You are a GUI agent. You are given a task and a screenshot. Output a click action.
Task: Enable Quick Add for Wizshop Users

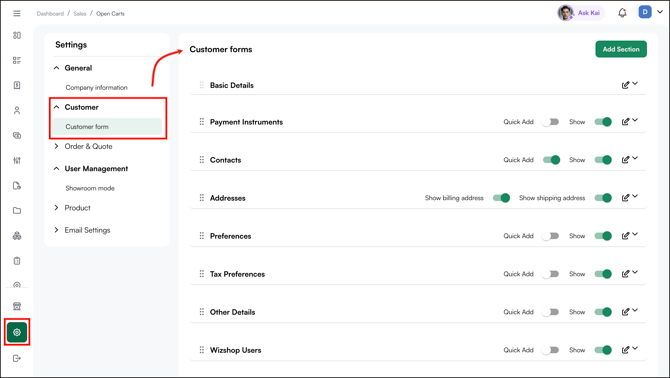pyautogui.click(x=551, y=350)
